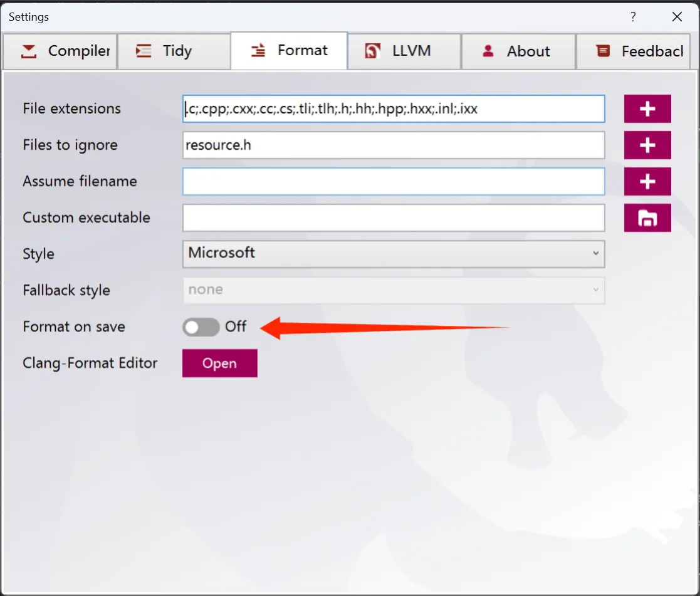
Task: Click the Tidy tab icon
Action: pos(144,51)
